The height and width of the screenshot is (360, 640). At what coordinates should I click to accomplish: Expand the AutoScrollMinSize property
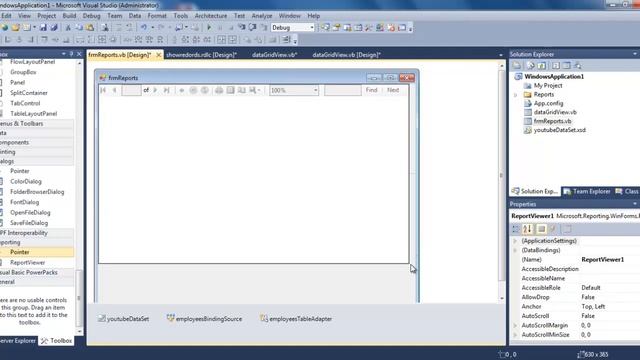coord(515,335)
